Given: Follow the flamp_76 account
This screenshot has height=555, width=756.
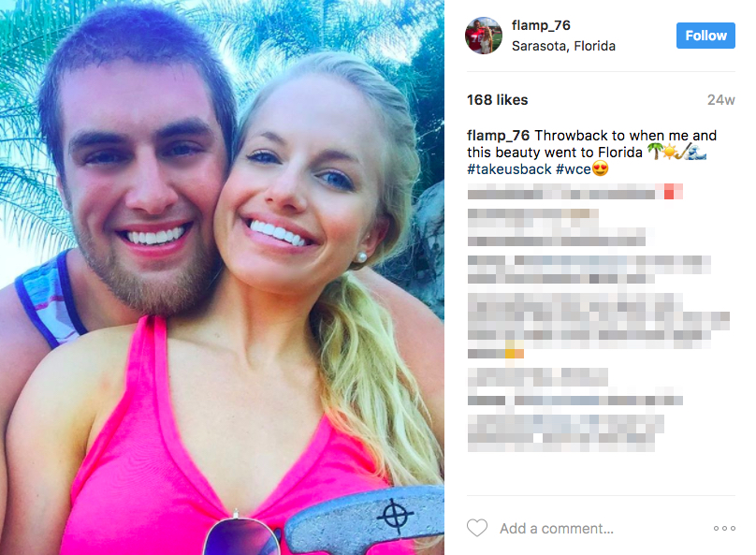Looking at the screenshot, I should pyautogui.click(x=705, y=36).
